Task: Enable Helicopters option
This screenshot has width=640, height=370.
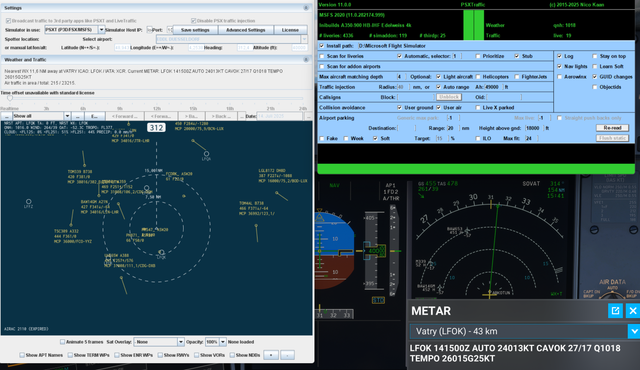Action: 478,77
